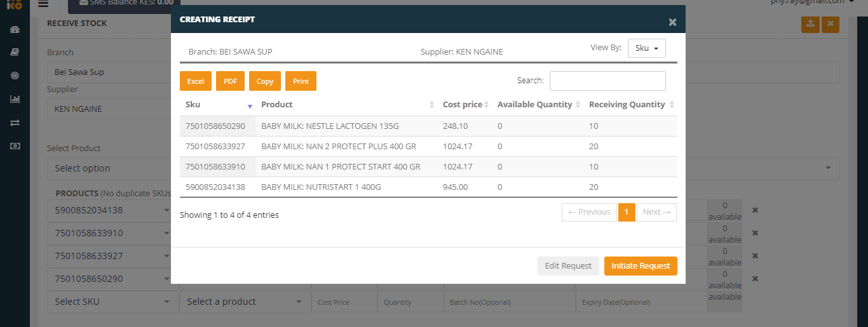Go to Next page
This screenshot has width=868, height=327.
(x=656, y=212)
